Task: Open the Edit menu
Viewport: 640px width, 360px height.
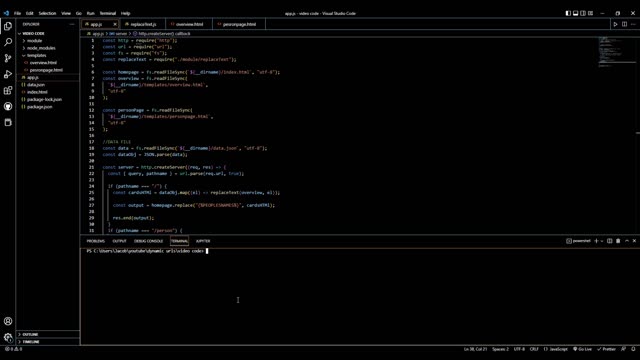Action: pyautogui.click(x=29, y=13)
